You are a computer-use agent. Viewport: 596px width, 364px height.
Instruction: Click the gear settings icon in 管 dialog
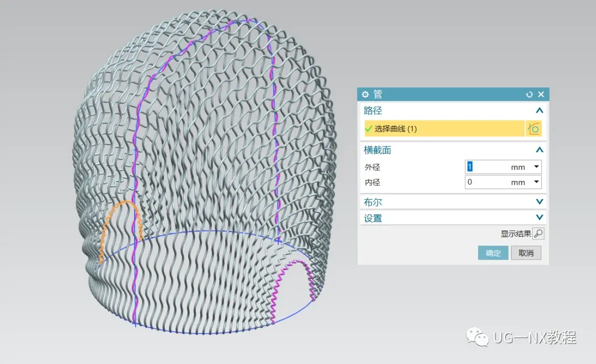365,94
